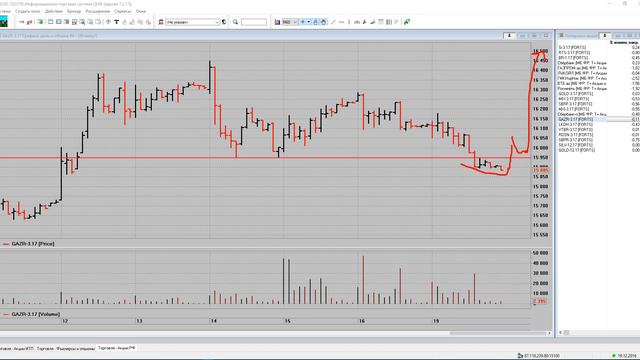
Task: Click the icon beside the account combo box
Action: tap(161, 22)
